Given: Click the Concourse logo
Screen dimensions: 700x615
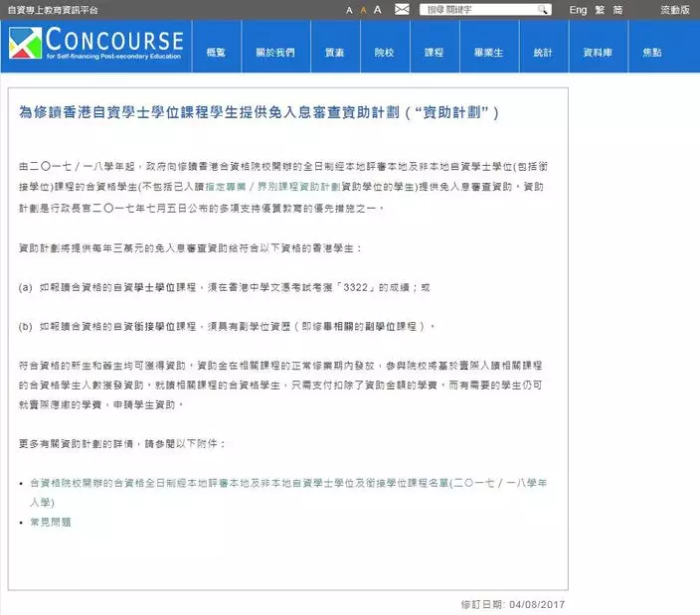Looking at the screenshot, I should [96, 46].
